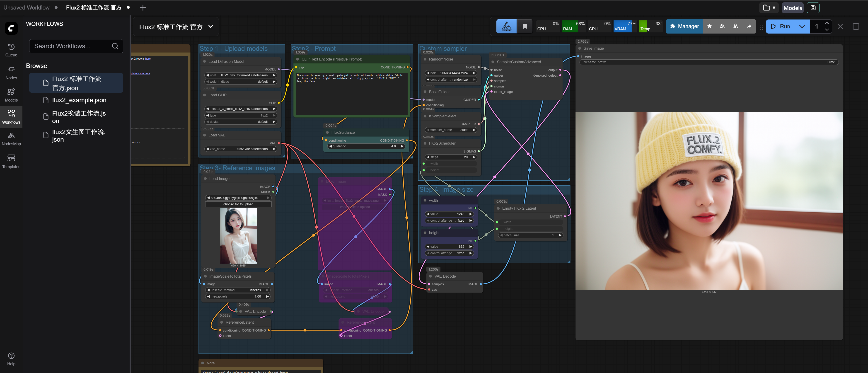The image size is (868, 373).
Task: Toggle collapse dot of Save Image node
Action: (580, 48)
